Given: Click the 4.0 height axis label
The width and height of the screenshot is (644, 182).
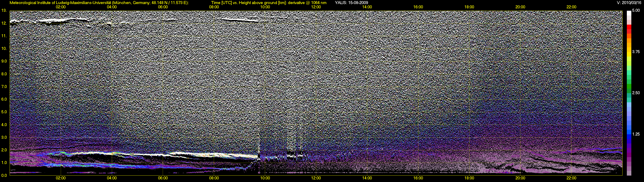Looking at the screenshot, I should tap(4, 125).
